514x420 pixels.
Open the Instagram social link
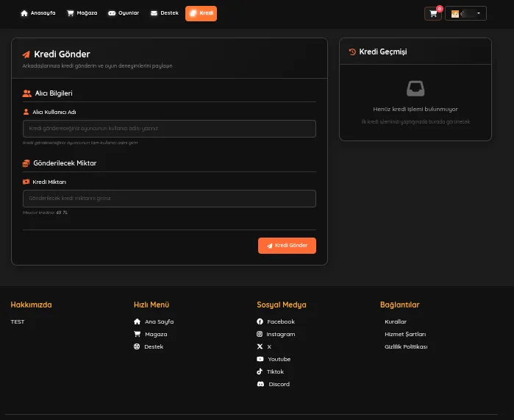[281, 334]
